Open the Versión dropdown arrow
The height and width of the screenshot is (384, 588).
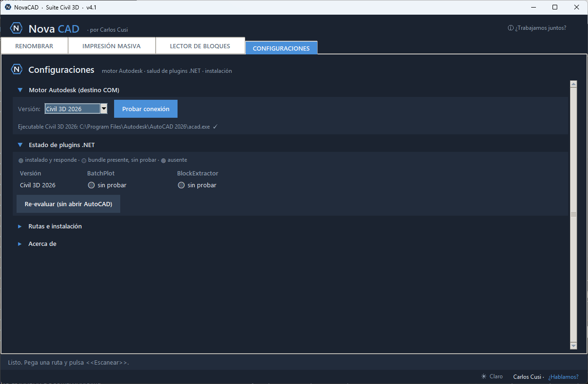click(104, 109)
